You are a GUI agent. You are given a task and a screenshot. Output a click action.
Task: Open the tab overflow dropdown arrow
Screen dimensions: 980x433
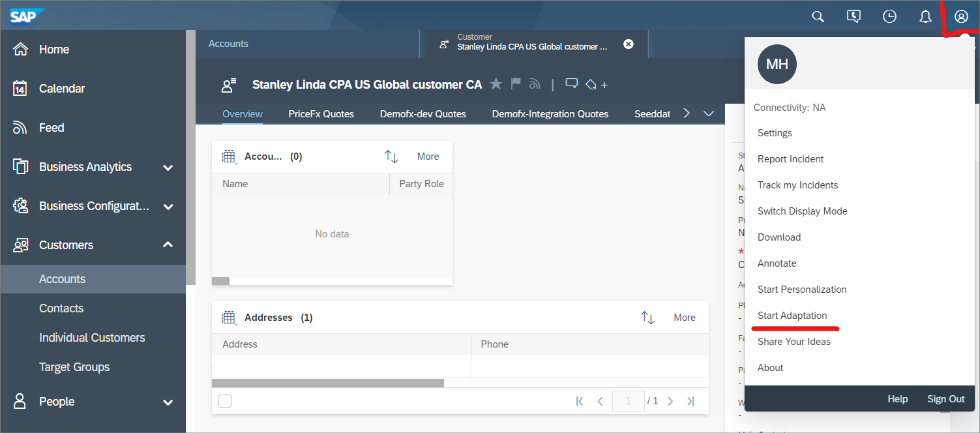(709, 113)
